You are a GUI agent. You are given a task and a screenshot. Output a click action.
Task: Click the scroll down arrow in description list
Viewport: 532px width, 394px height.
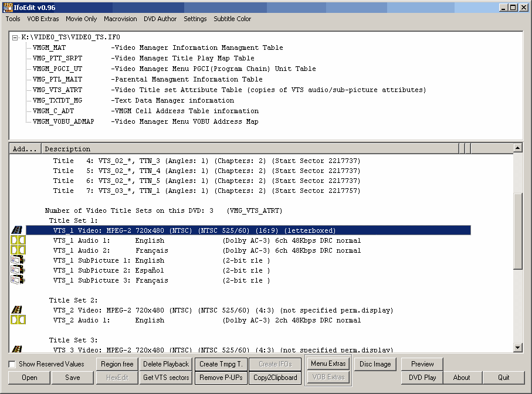517,347
